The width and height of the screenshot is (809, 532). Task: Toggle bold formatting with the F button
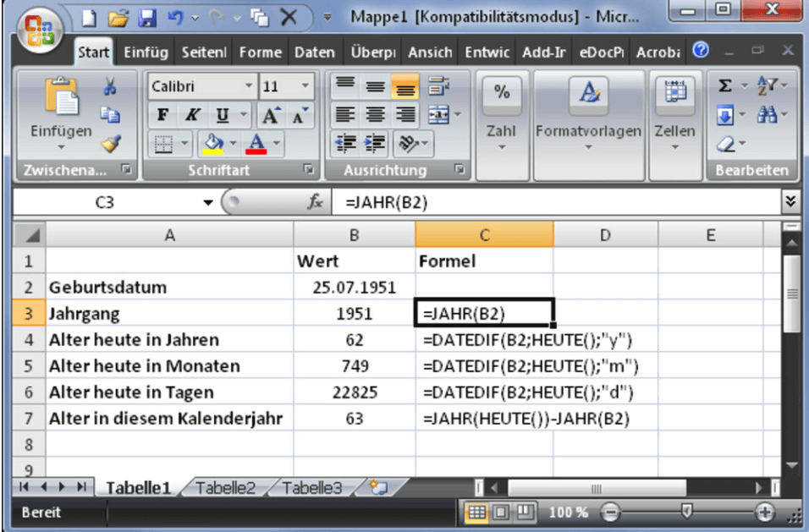pyautogui.click(x=163, y=114)
